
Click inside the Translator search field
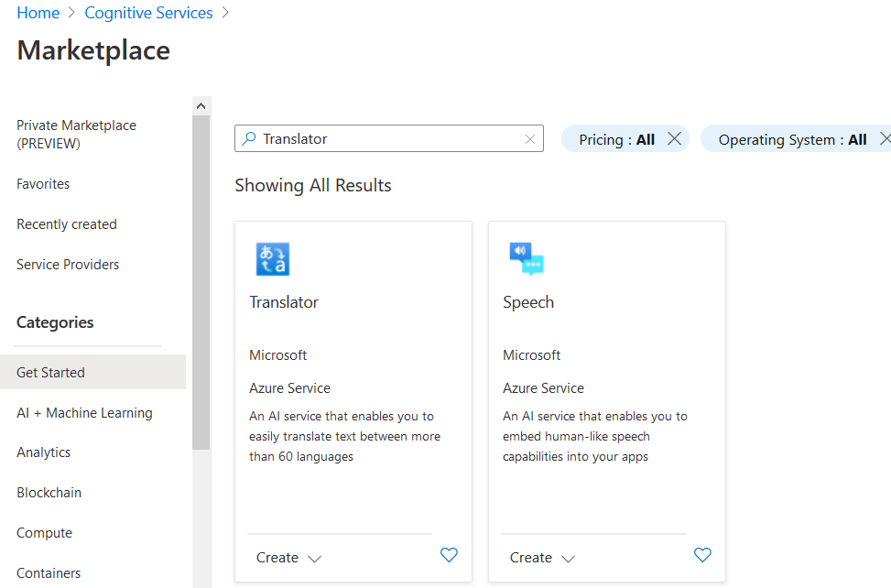pyautogui.click(x=389, y=139)
